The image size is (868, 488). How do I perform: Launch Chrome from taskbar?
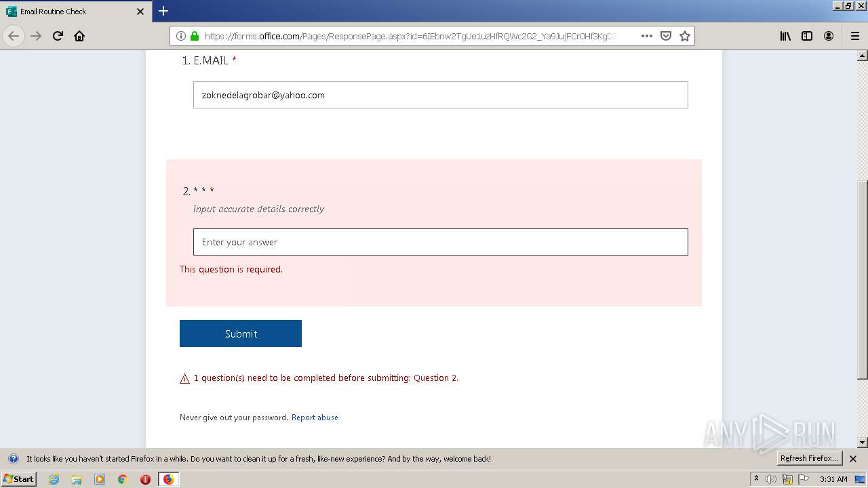click(123, 479)
